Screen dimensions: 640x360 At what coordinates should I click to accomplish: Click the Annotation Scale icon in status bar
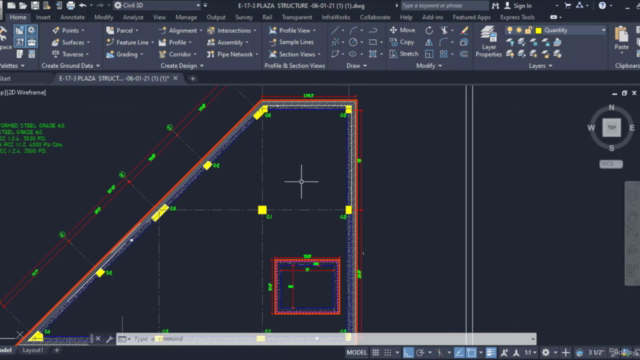tap(516, 352)
